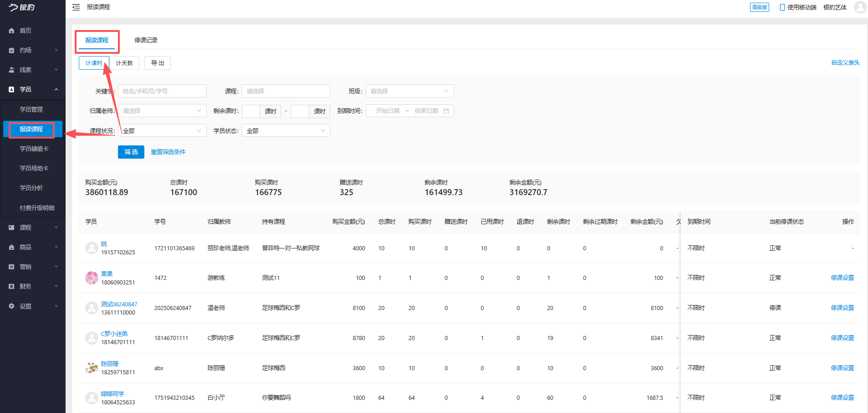Viewport: 868px width, 413px height.
Task: Click the 设置 gear icon in sidebar
Action: pyautogui.click(x=11, y=306)
